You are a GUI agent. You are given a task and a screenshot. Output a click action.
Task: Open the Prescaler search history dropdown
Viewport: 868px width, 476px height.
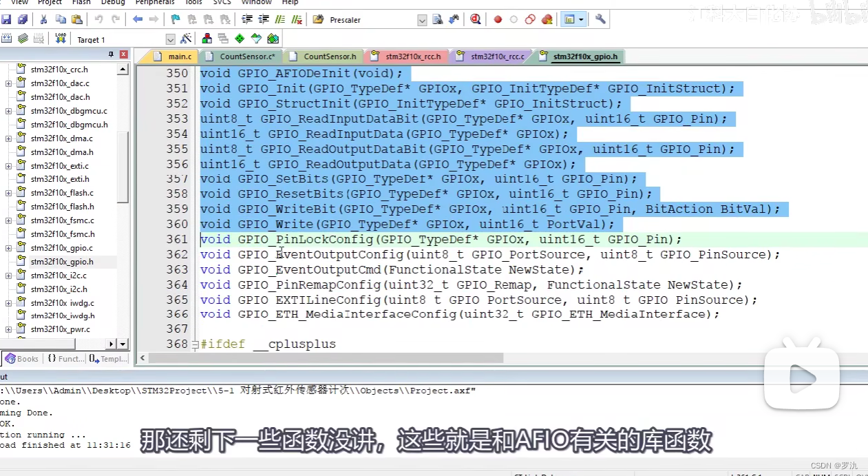[422, 19]
